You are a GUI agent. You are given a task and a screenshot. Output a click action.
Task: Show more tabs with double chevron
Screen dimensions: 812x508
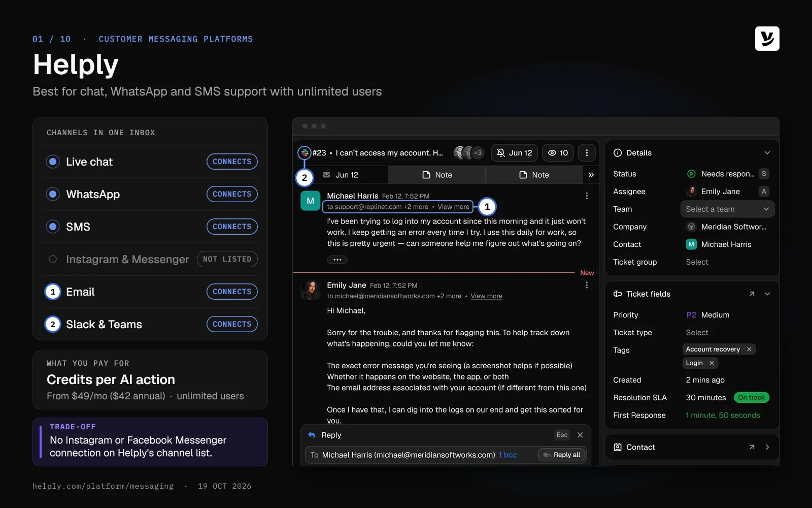pyautogui.click(x=591, y=175)
